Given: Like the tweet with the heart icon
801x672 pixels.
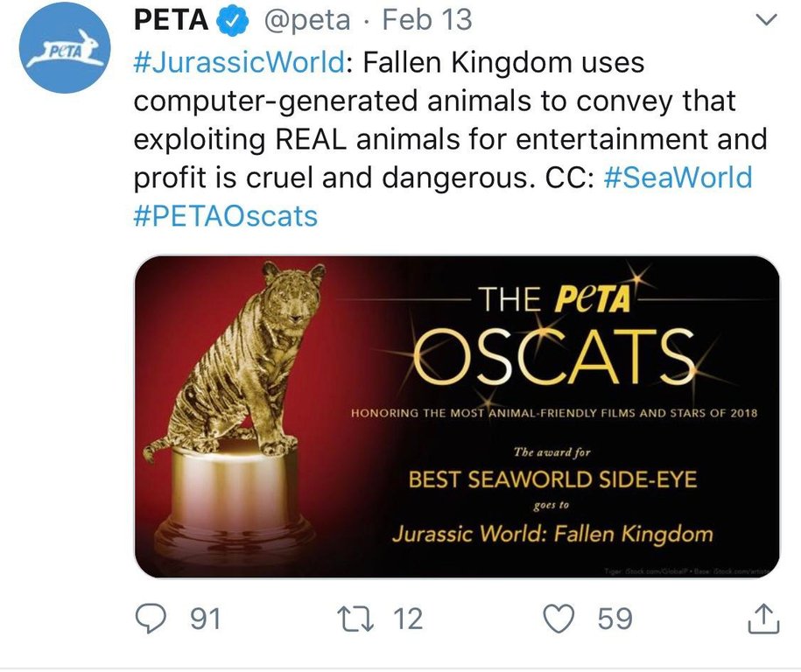Looking at the screenshot, I should pos(559,618).
